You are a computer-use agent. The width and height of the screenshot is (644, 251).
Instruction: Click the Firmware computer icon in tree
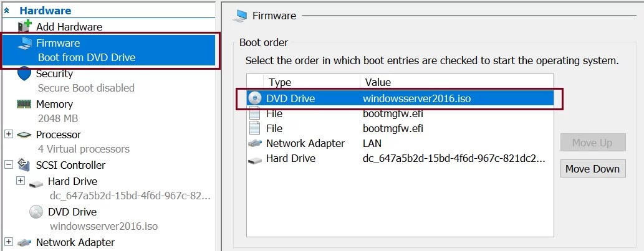coord(24,43)
